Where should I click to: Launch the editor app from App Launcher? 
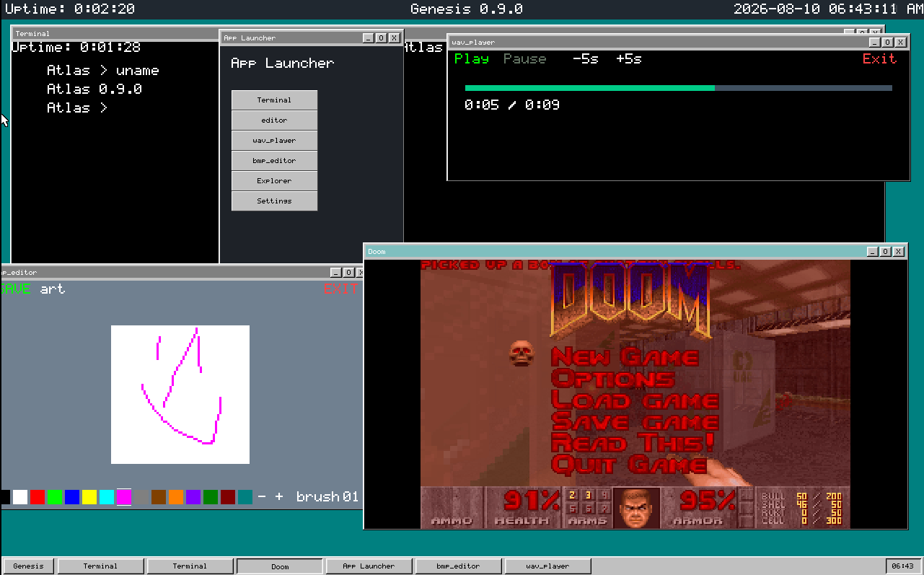coord(274,120)
